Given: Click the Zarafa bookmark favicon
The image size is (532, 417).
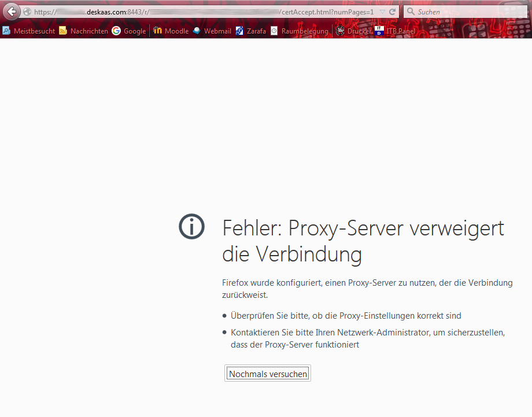Looking at the screenshot, I should click(x=239, y=31).
